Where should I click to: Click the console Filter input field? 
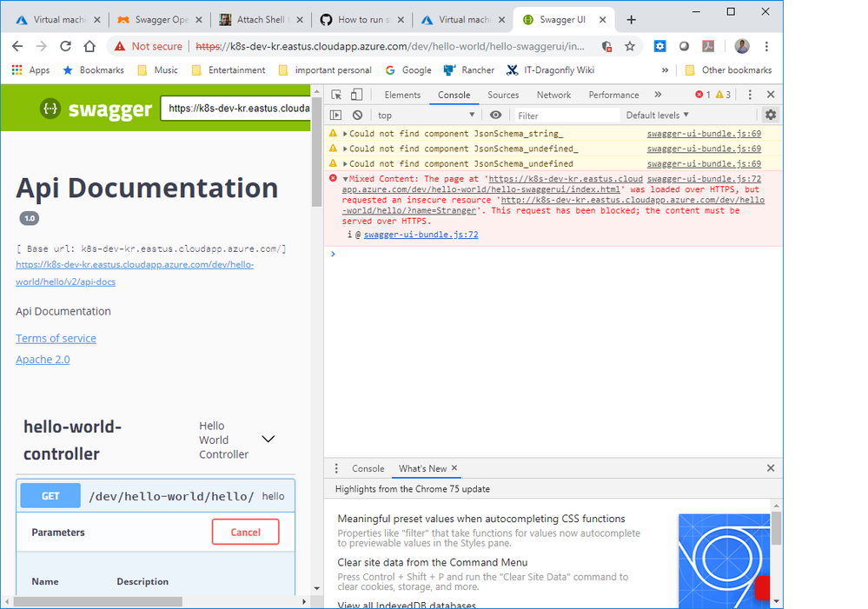pos(565,115)
